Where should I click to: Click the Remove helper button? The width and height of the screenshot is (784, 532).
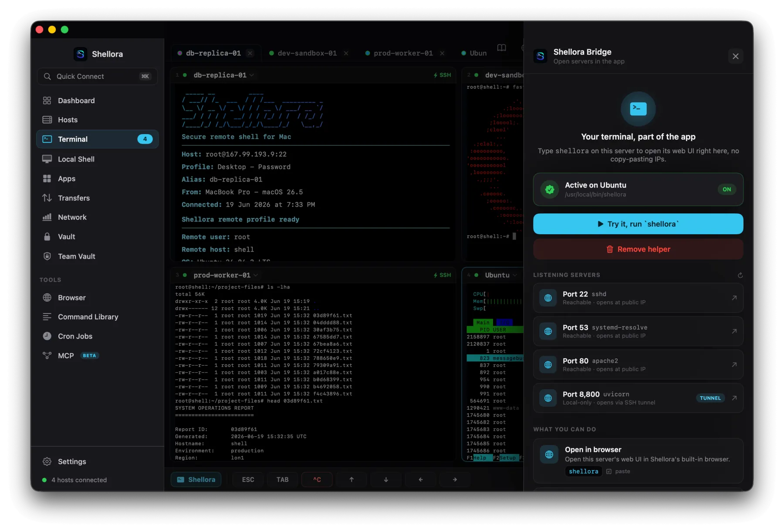pos(638,249)
